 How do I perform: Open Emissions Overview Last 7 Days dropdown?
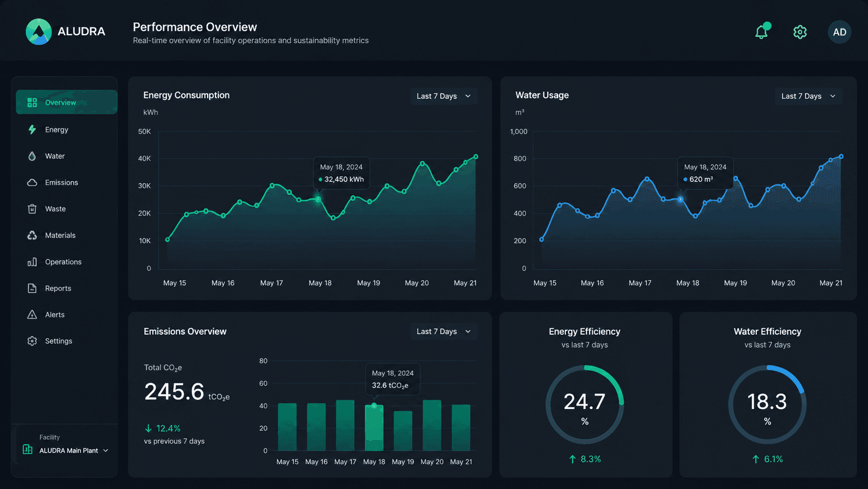click(x=443, y=332)
